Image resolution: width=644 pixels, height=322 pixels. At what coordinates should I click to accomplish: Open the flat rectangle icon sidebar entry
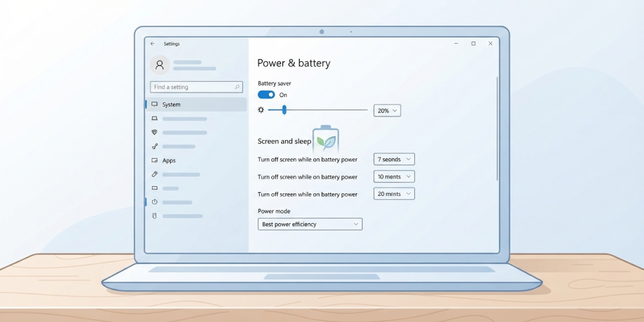point(155,188)
